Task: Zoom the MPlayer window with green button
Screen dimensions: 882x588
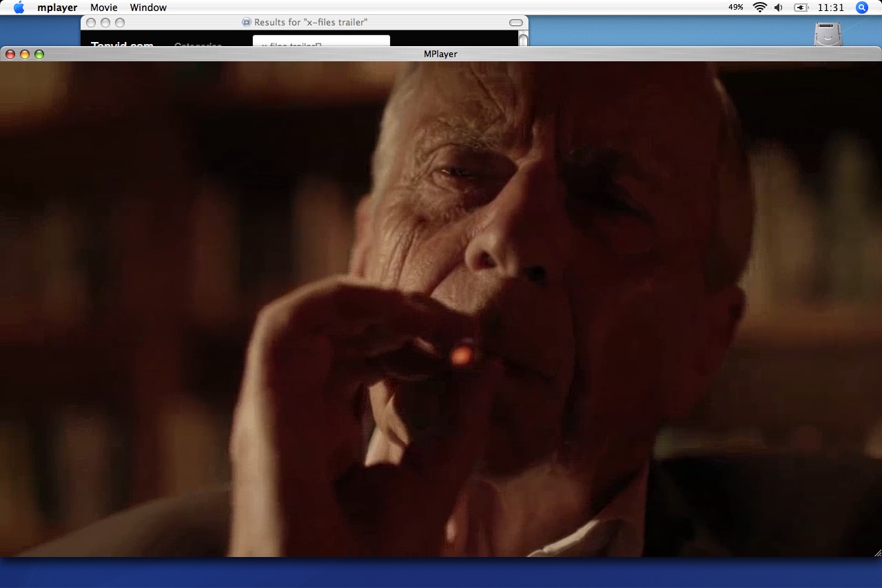Action: (x=39, y=54)
